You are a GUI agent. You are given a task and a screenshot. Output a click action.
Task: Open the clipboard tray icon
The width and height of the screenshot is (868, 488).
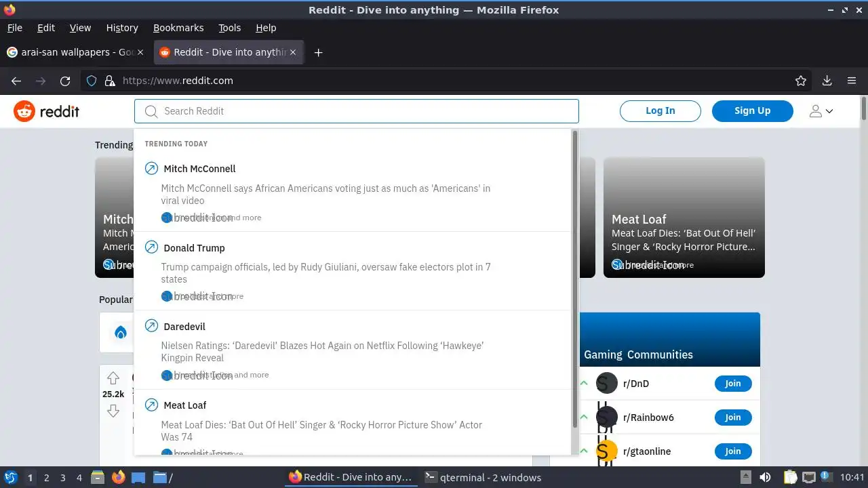[789, 477]
